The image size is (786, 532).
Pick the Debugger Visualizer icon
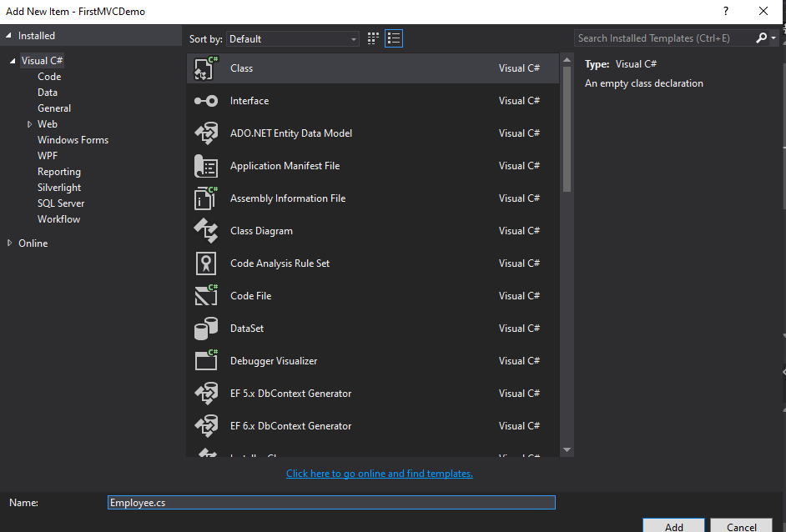pyautogui.click(x=206, y=361)
